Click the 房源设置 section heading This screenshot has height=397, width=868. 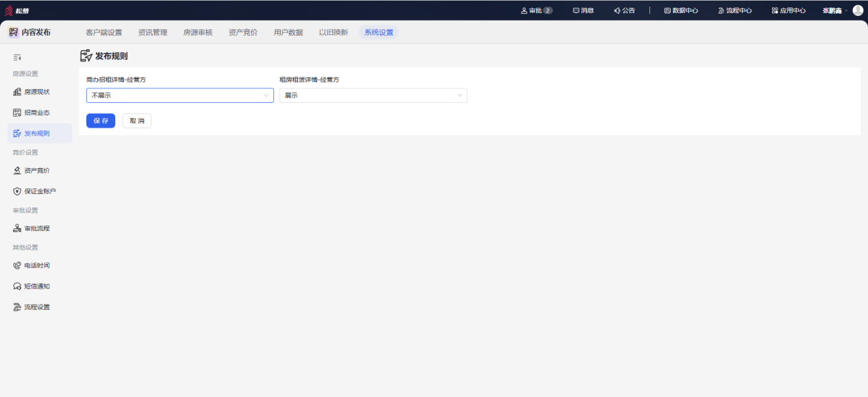tap(25, 73)
